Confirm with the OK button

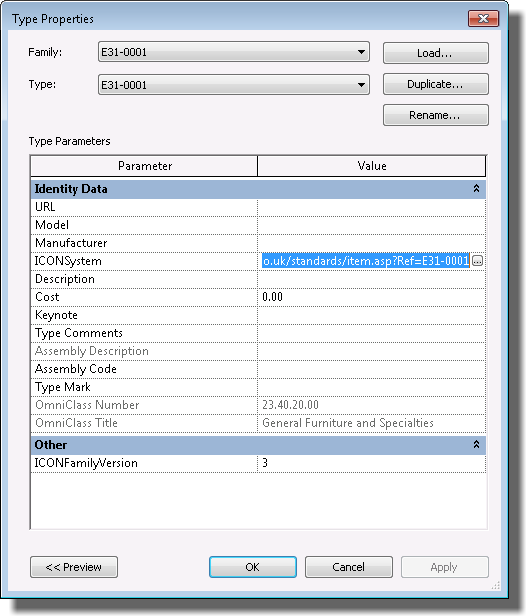[x=253, y=567]
